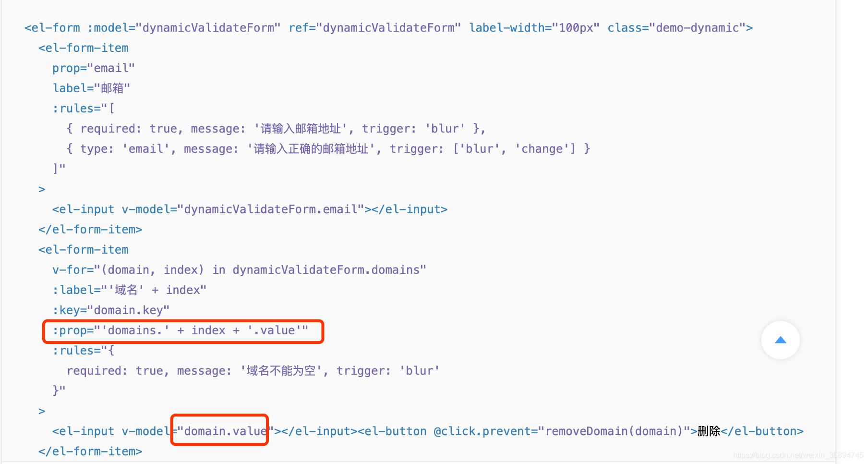This screenshot has height=464, width=868.
Task: Click the label="邮箱" attribute line
Action: pos(91,88)
